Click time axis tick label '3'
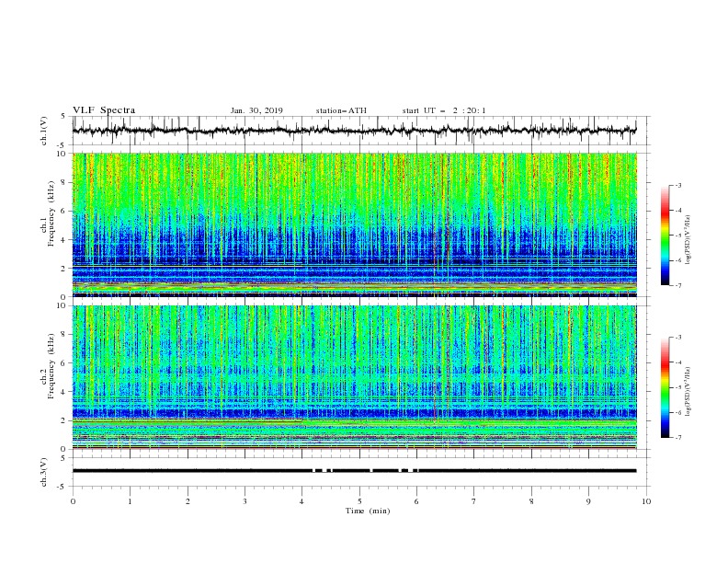 (245, 501)
